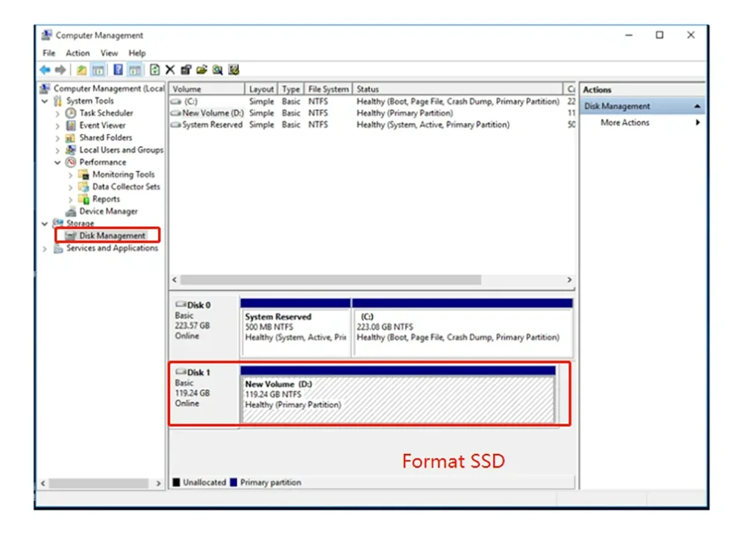Viewport: 746px width, 560px height.
Task: Click the Back arrow in the toolbar
Action: point(46,70)
